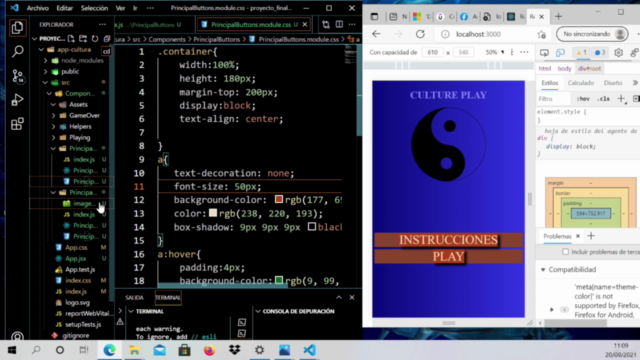Toggle device emulation in DevTools
The image size is (640, 360).
click(560, 53)
